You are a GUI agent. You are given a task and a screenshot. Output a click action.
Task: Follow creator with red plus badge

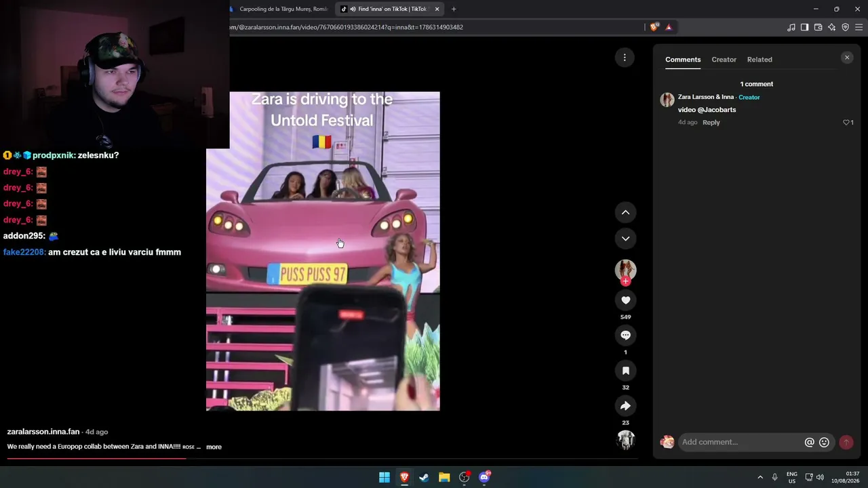tap(625, 281)
